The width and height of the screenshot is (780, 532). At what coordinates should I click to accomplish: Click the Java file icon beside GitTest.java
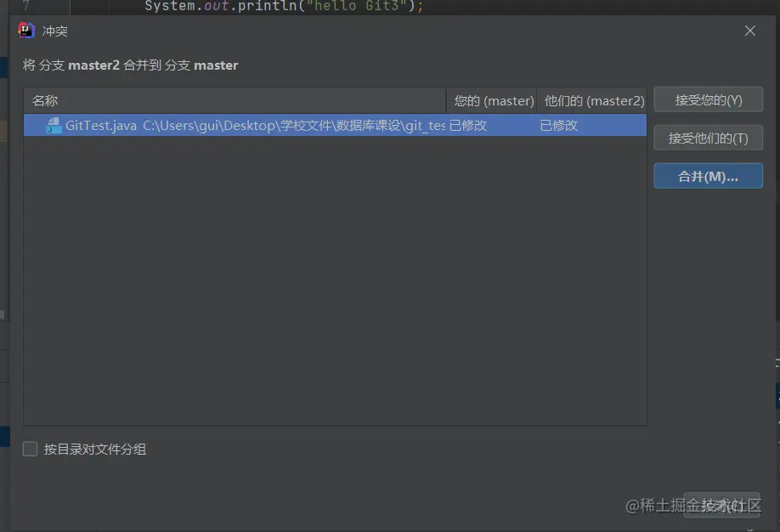pyautogui.click(x=54, y=126)
